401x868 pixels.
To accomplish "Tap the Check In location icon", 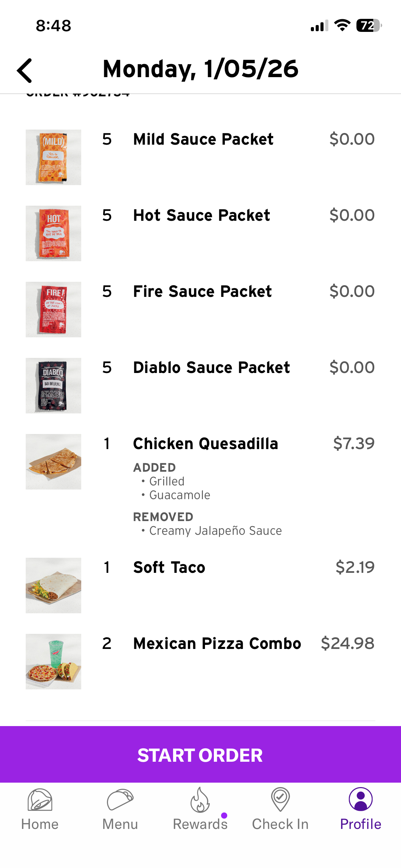I will [280, 799].
